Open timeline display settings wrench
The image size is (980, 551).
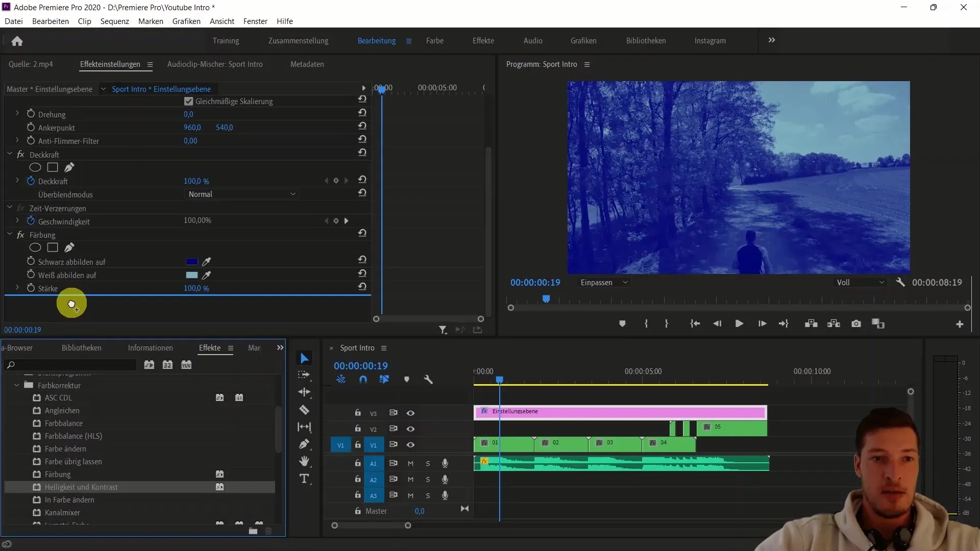(x=428, y=380)
